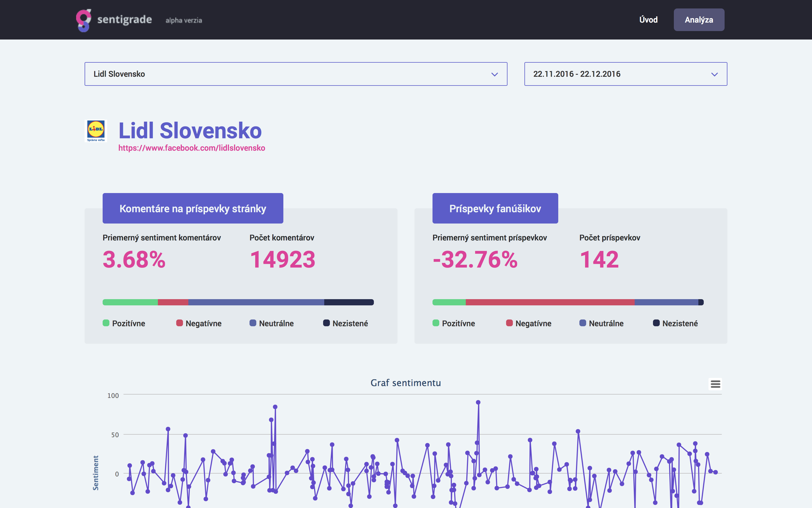This screenshot has width=812, height=508.
Task: Toggle Nezistené legend in comments panel
Action: (345, 323)
